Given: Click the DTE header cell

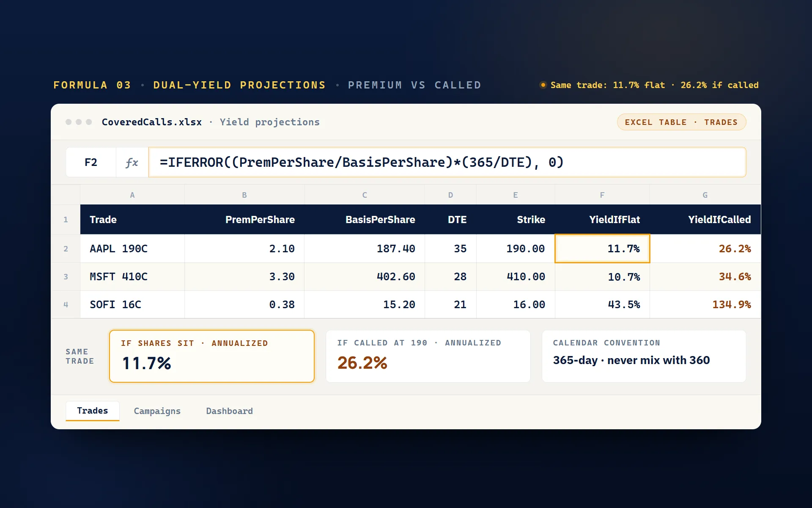Looking at the screenshot, I should coord(451,219).
